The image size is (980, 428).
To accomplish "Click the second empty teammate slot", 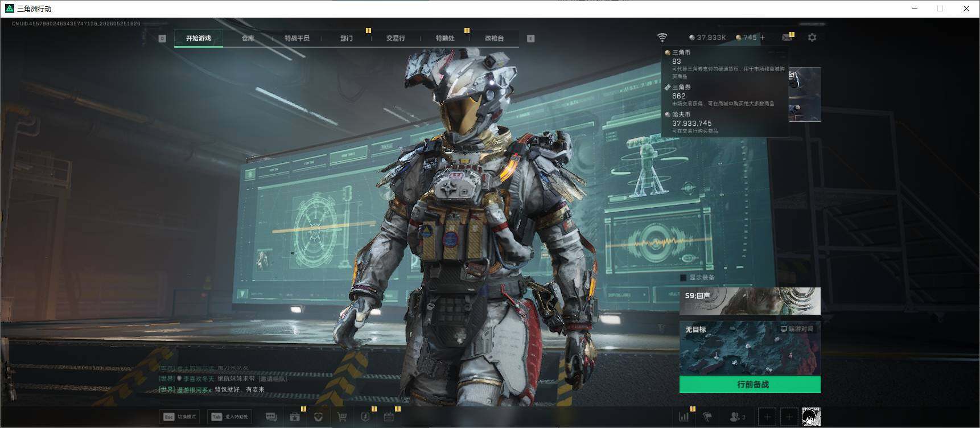I will point(789,417).
